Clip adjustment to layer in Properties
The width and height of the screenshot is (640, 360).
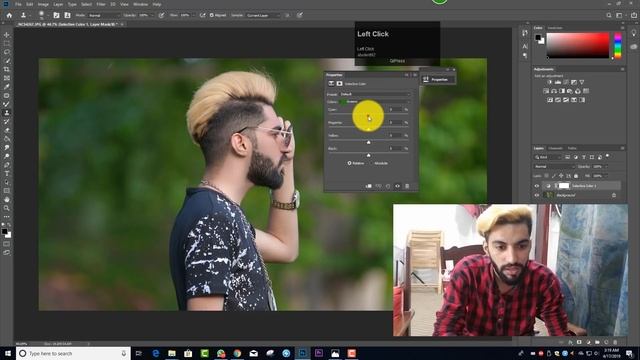tap(369, 186)
